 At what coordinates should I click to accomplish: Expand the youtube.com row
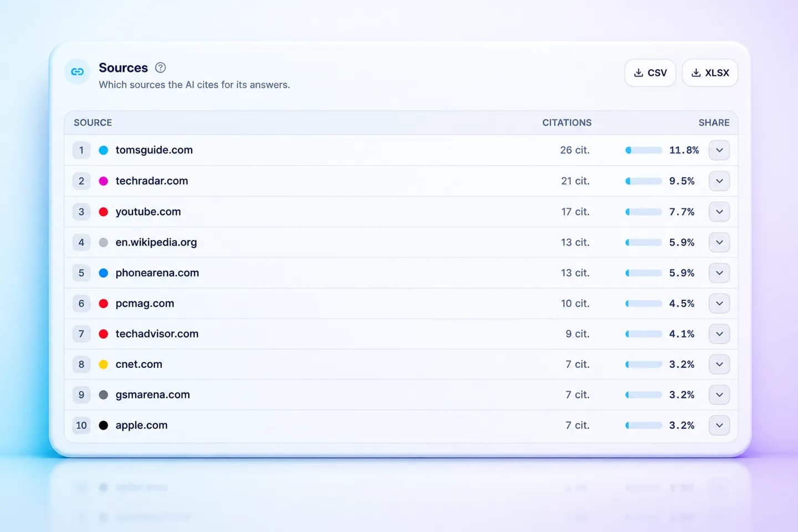[x=719, y=212]
